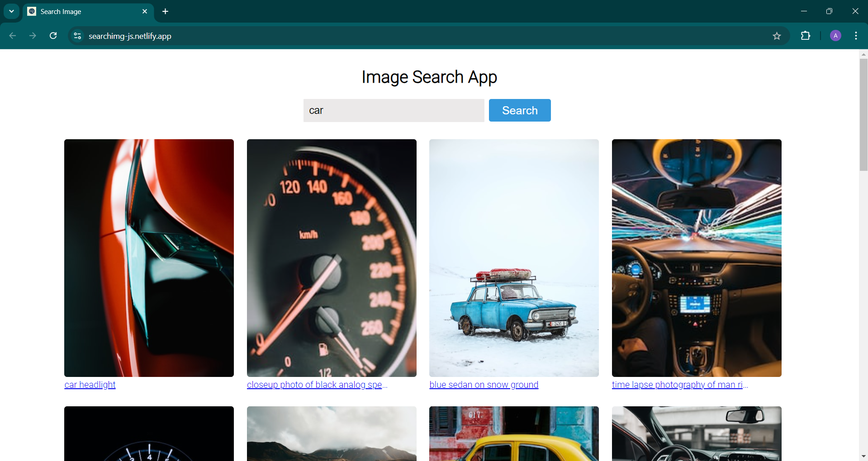Open Chrome three-dot menu

click(856, 36)
